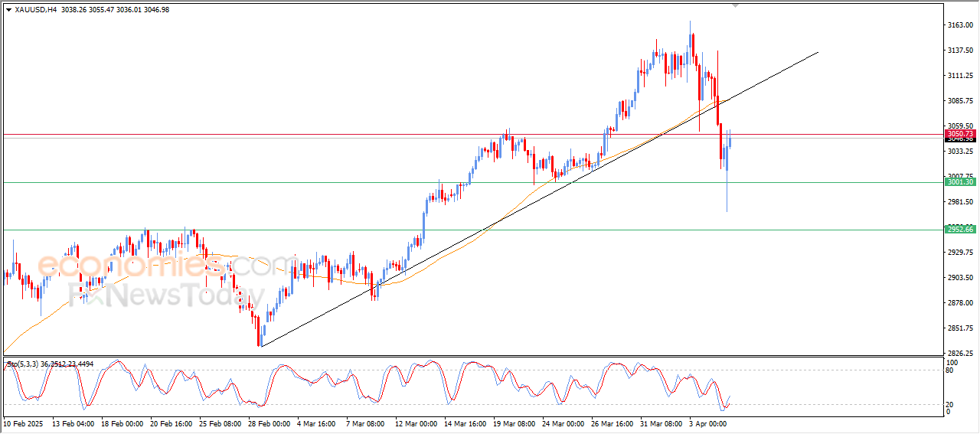
Task: Open the dropdown arrow beside XAUUSD,H4
Action: [x=9, y=9]
